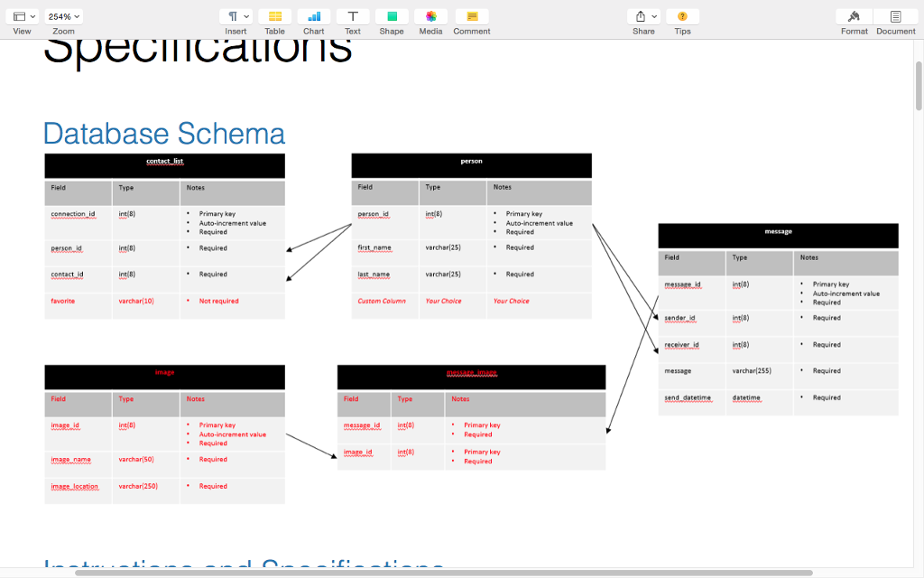924x578 pixels.
Task: Insert a table from the toolbar
Action: click(x=274, y=16)
